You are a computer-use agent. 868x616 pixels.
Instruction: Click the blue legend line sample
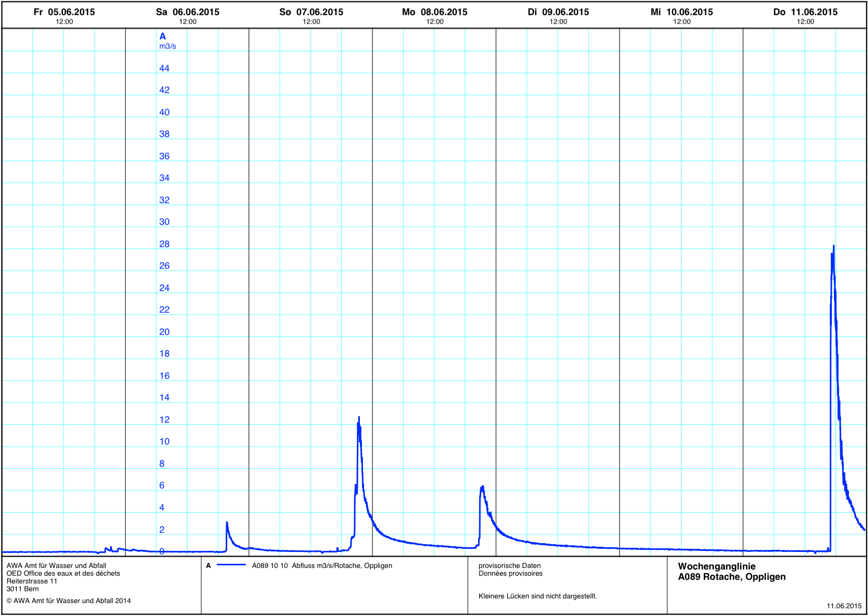pos(231,565)
